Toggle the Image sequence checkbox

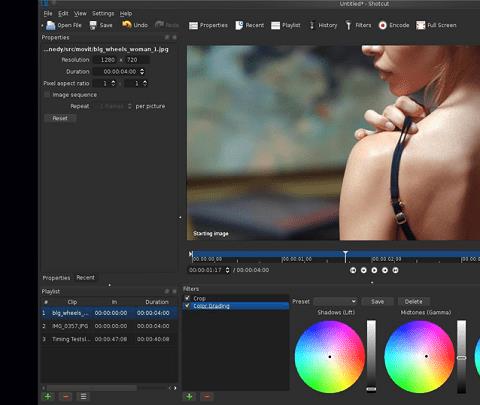pos(47,95)
